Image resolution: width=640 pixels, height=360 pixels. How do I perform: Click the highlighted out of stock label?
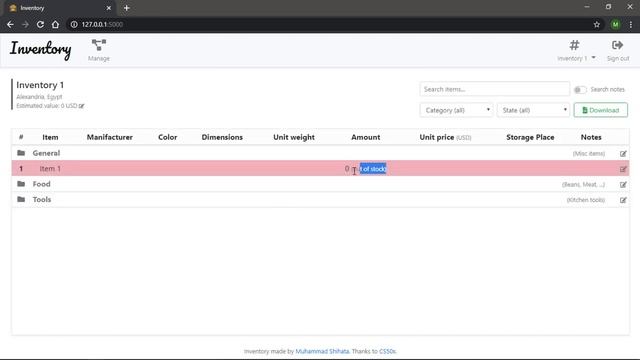click(373, 169)
